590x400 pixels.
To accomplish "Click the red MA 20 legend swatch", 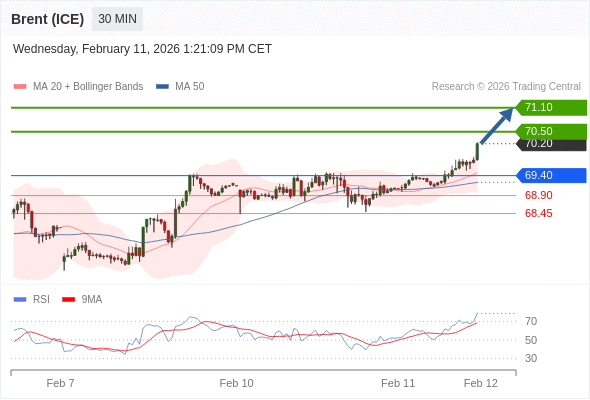I will (20, 87).
